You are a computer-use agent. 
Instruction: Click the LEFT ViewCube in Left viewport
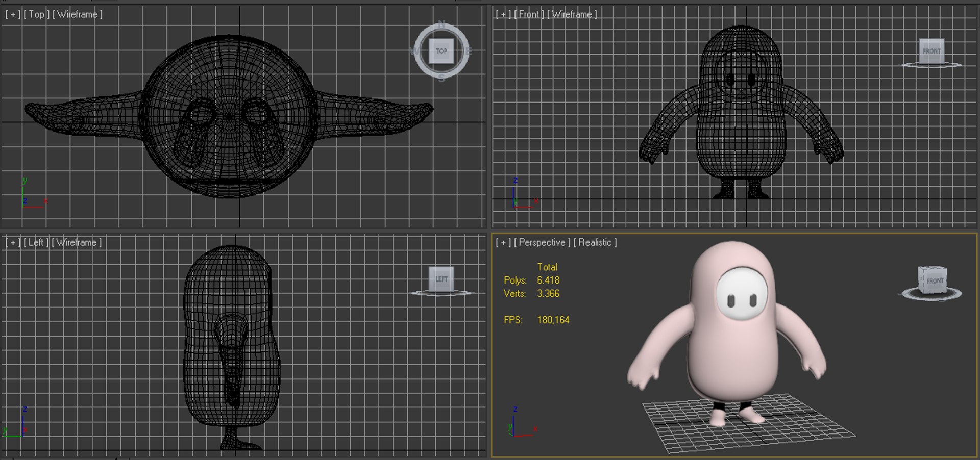442,279
